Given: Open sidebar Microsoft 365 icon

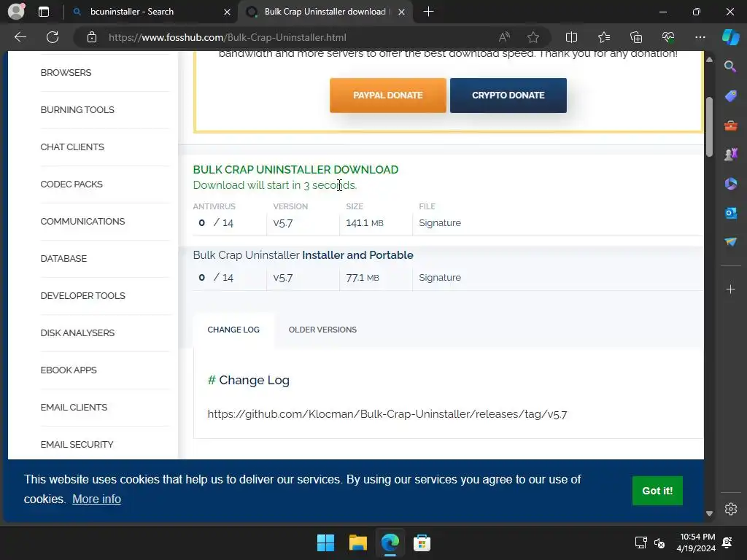Looking at the screenshot, I should coord(730,184).
